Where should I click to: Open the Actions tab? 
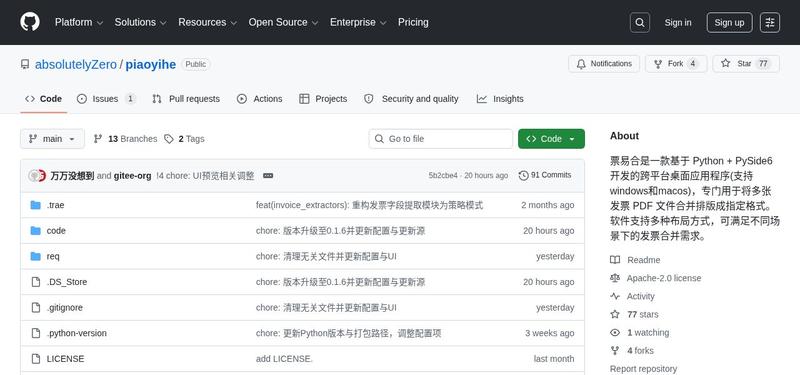[x=260, y=99]
